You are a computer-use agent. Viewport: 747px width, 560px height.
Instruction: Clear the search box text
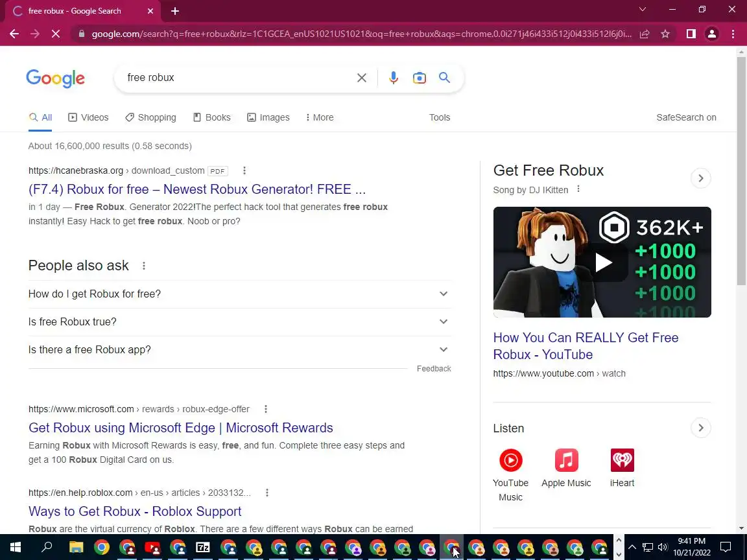coord(362,78)
